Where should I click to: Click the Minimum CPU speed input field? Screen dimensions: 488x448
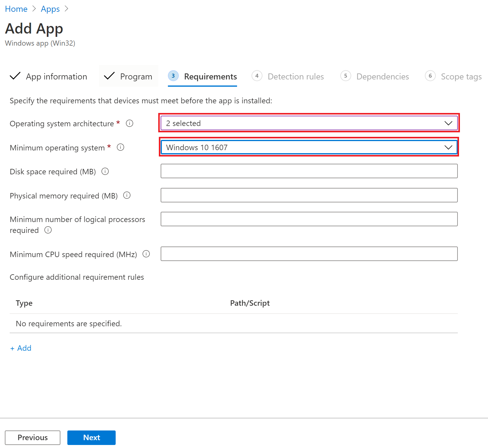[x=309, y=254]
